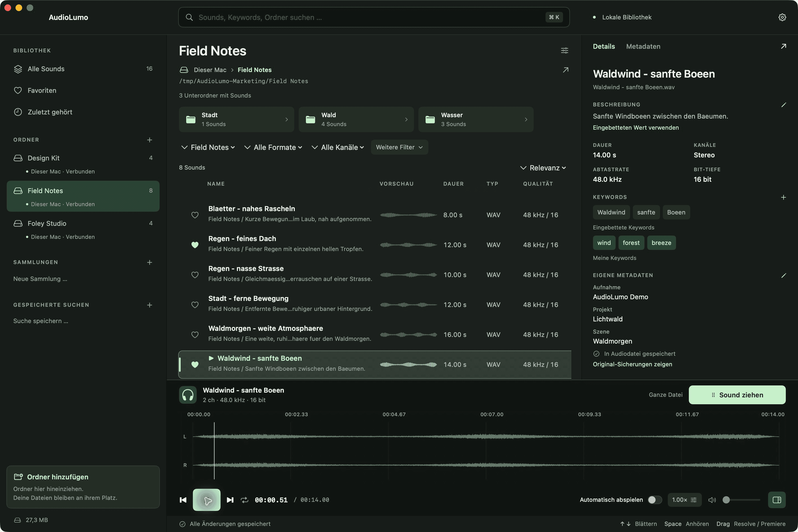Open Alle Kanäle dropdown
Screen dimensions: 798x532
(338, 147)
